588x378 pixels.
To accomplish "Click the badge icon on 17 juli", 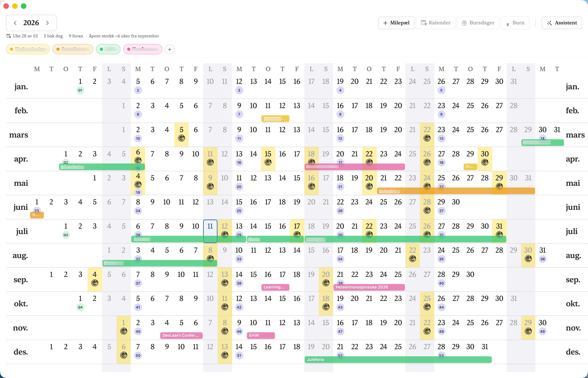I will point(297,235).
